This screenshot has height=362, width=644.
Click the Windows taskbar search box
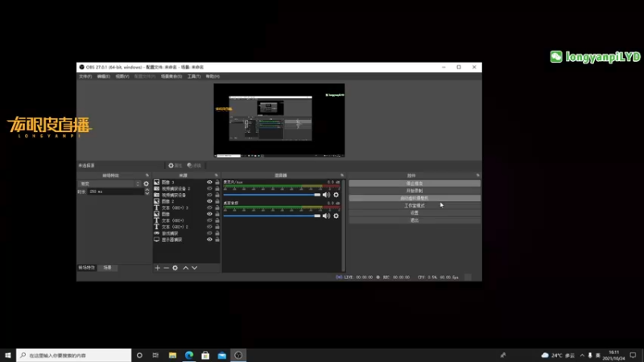pos(74,355)
